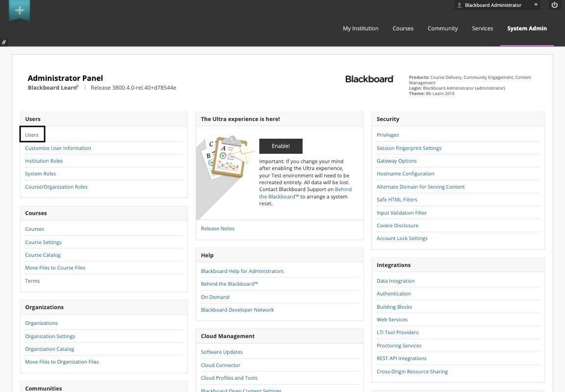Image resolution: width=565 pixels, height=392 pixels.
Task: Open Move Files to Organization Files
Action: (62, 362)
